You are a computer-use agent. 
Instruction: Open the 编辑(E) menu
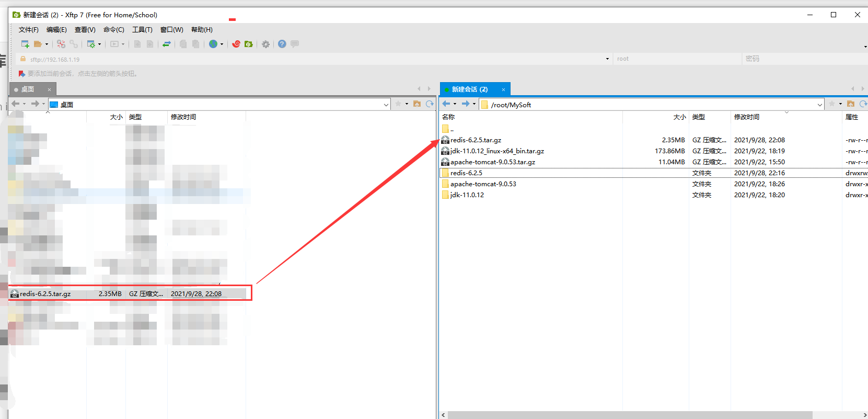point(56,30)
